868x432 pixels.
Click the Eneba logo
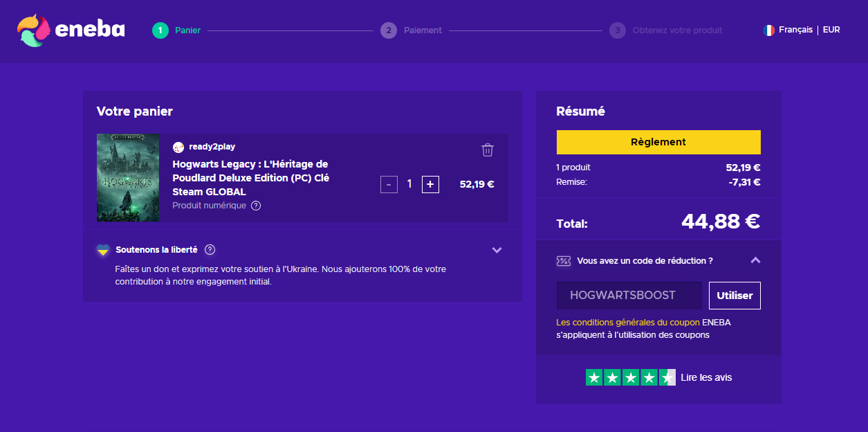[x=71, y=30]
